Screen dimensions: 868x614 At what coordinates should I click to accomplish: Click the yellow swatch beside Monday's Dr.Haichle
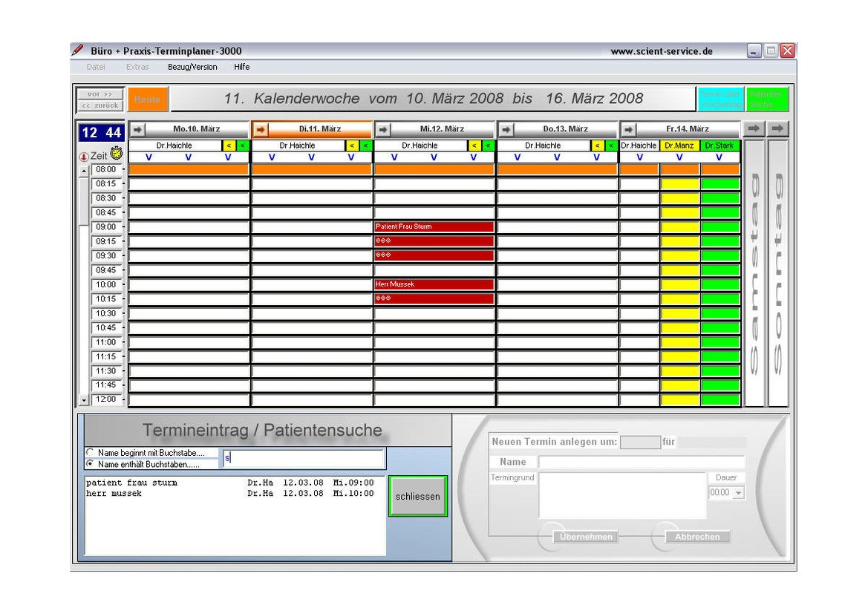[x=229, y=146]
